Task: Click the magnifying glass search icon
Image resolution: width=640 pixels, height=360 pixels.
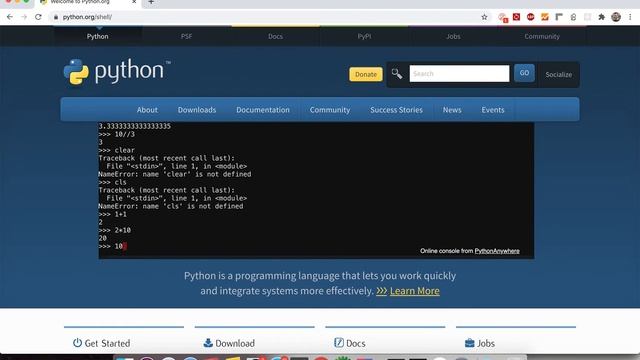Action: (397, 74)
